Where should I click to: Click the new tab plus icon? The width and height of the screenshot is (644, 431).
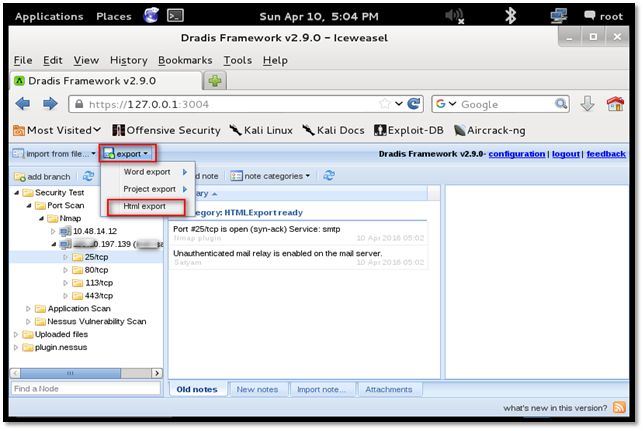coord(215,80)
